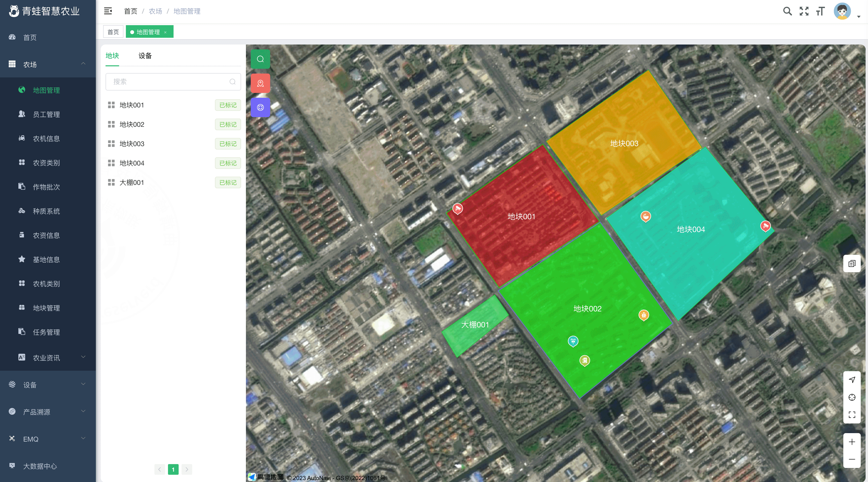The height and width of the screenshot is (482, 868).
Task: Click the next page arrow
Action: click(x=187, y=469)
